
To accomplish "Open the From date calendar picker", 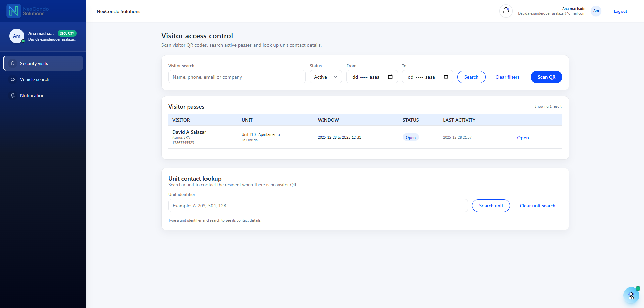I will point(390,77).
